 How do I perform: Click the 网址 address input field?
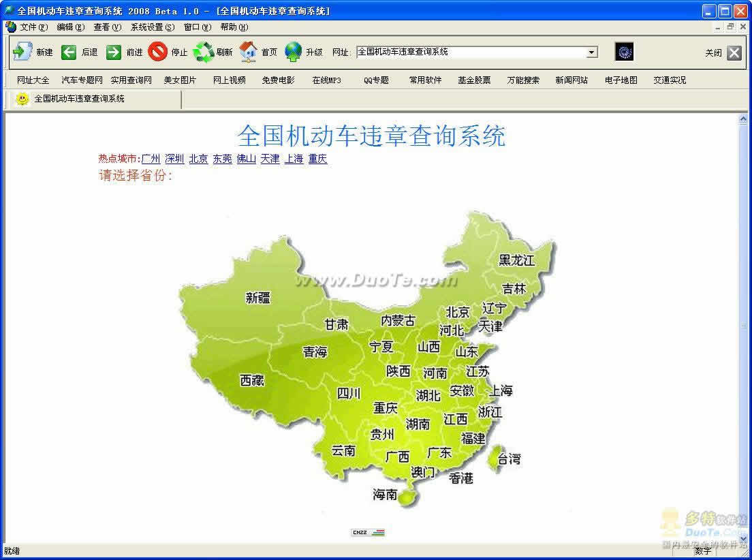pyautogui.click(x=472, y=52)
